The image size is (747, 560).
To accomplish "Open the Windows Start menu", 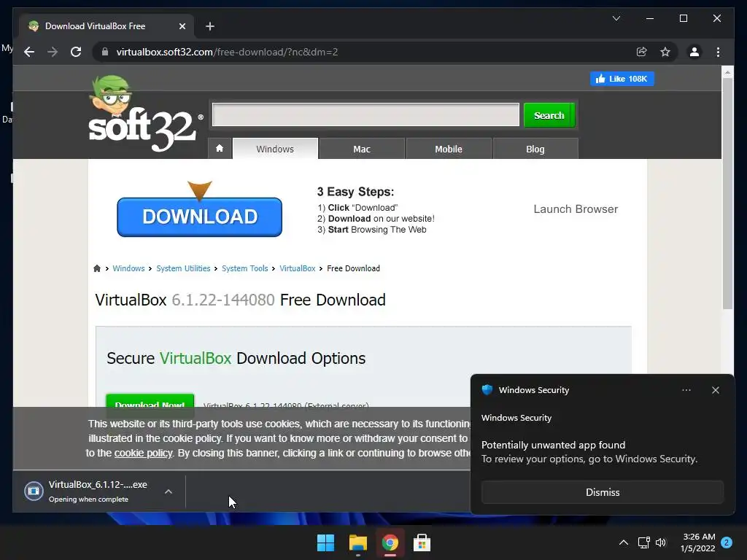I will 326,542.
